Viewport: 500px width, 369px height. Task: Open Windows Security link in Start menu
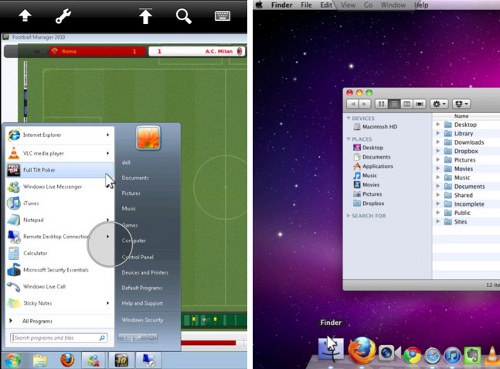(142, 320)
